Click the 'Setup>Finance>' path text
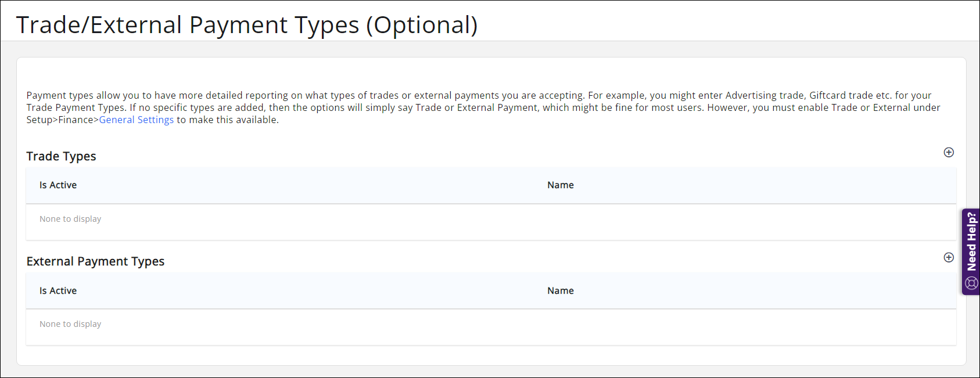The height and width of the screenshot is (378, 980). point(62,120)
